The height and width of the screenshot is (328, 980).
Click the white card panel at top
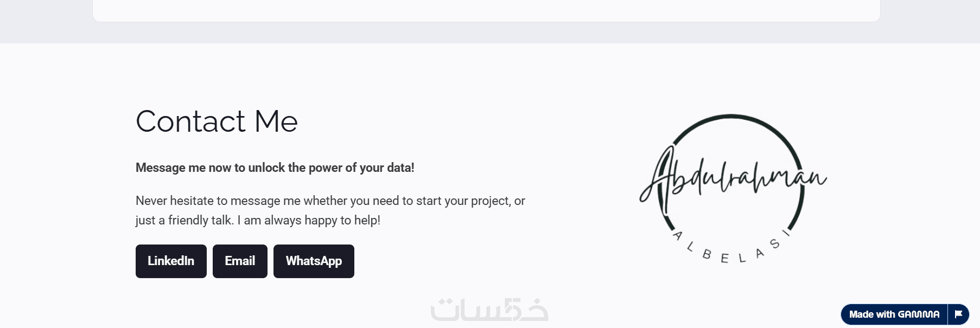pyautogui.click(x=486, y=10)
